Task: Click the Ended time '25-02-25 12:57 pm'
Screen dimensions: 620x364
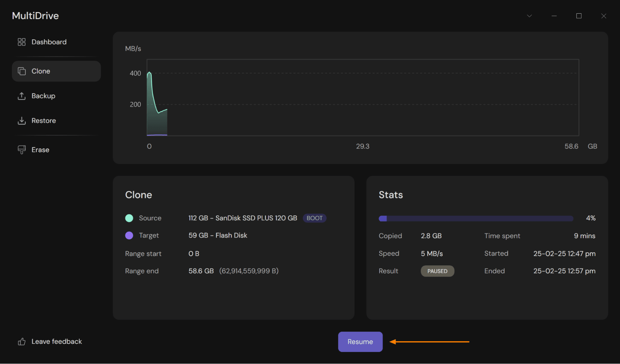Action: [x=564, y=271]
